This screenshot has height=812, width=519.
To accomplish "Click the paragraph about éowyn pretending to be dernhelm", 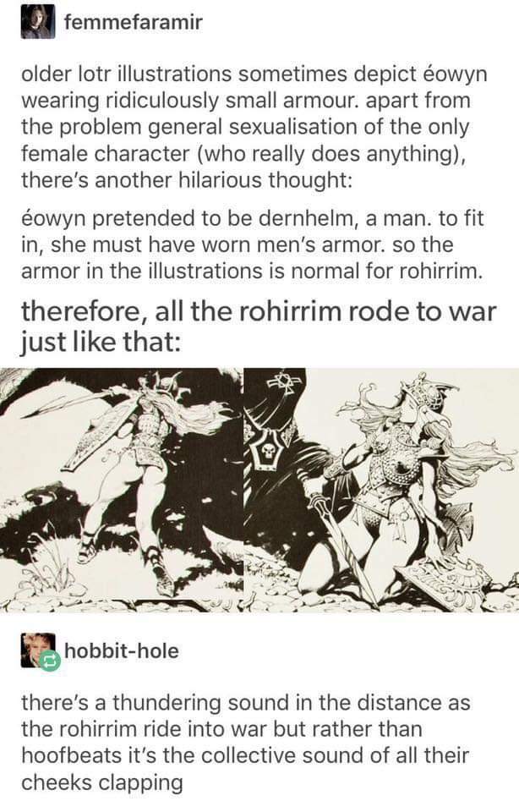I will click(x=253, y=244).
